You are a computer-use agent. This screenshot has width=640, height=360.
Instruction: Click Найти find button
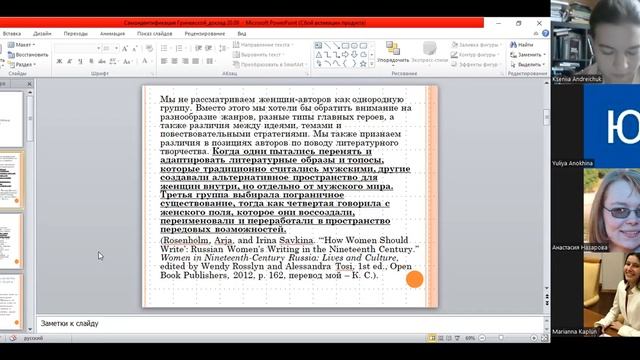coord(522,44)
